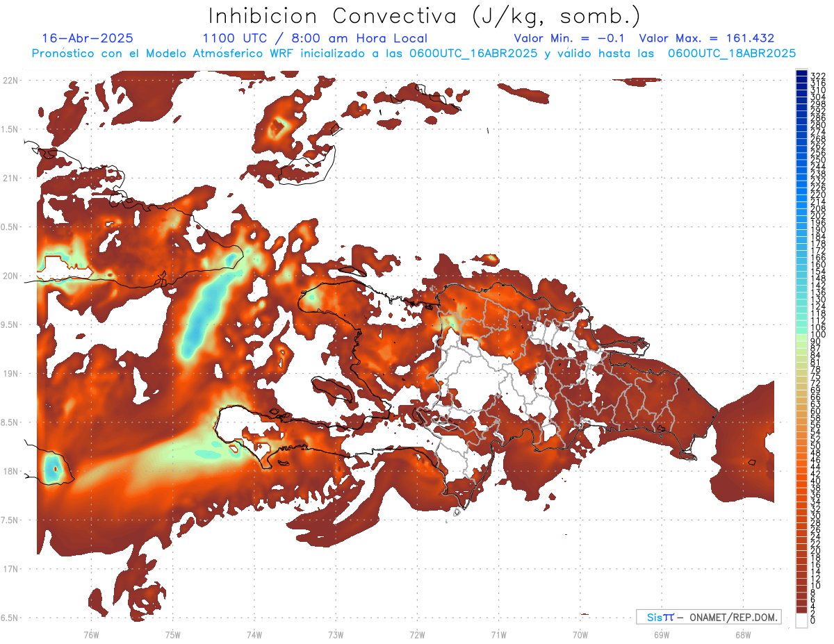Click the title "Inhibicion Convectiva (J/kg, somb.)"
This screenshot has width=834, height=644.
(425, 15)
